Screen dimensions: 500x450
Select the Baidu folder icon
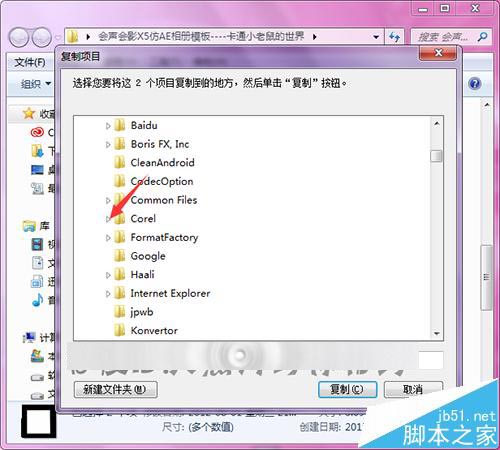120,125
